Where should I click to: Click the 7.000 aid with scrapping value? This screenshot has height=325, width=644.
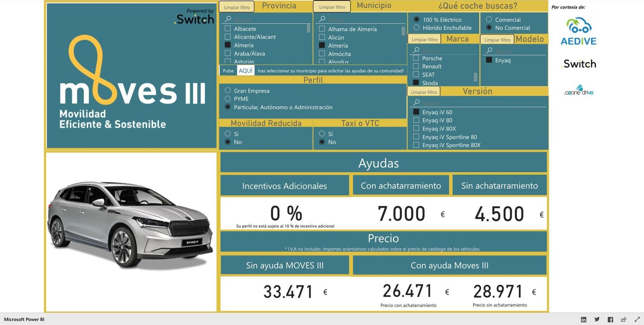tap(401, 214)
